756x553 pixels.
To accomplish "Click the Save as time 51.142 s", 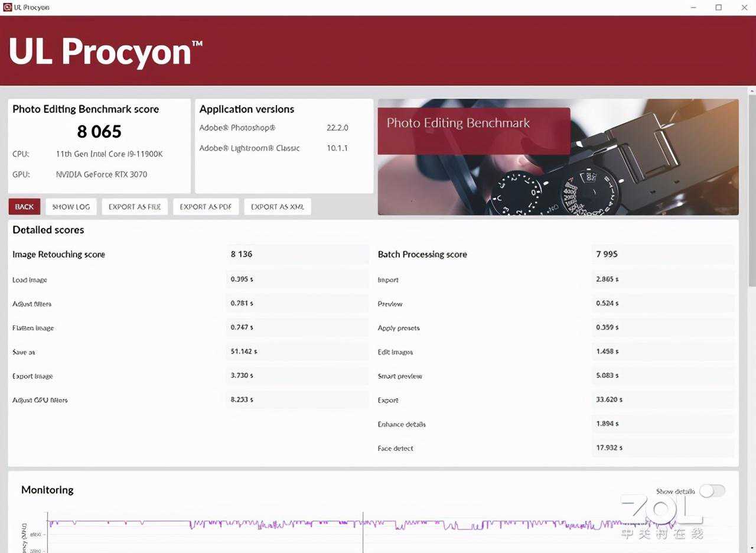I will click(x=243, y=352).
